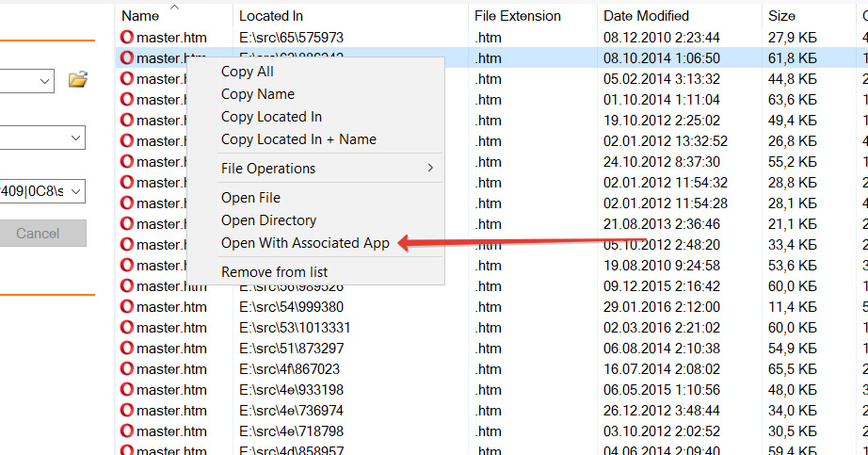Click the date 03.10.2012 2:02:52
868x455 pixels.
click(662, 431)
